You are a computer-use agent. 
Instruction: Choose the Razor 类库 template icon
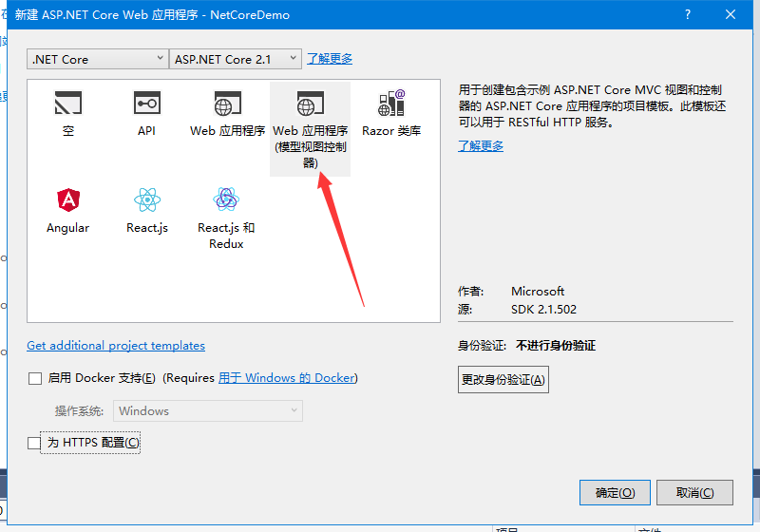point(391,103)
